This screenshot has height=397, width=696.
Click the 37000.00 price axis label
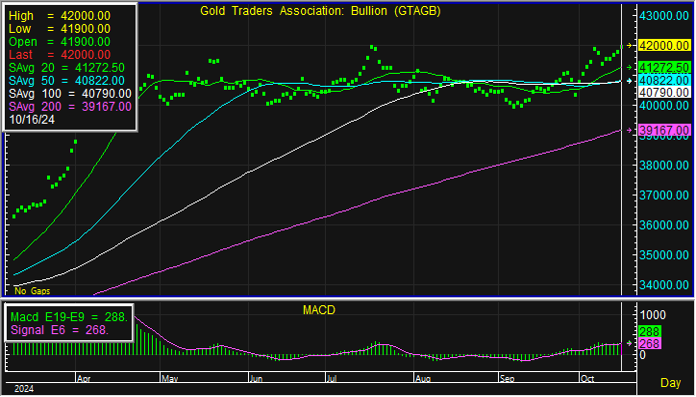pos(664,195)
